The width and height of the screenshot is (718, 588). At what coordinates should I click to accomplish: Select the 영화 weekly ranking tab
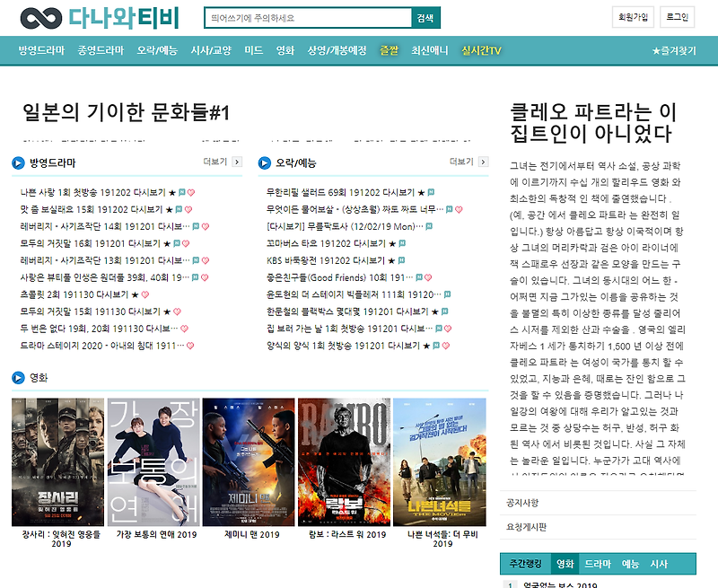[565, 564]
